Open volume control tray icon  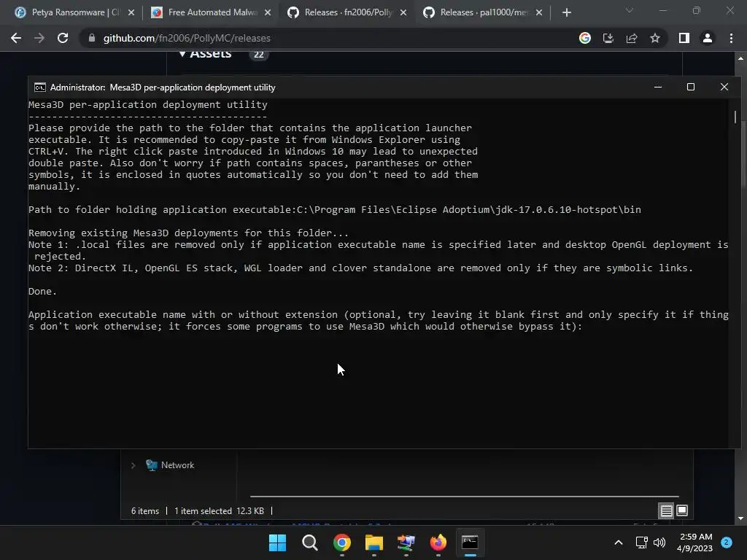click(x=659, y=542)
